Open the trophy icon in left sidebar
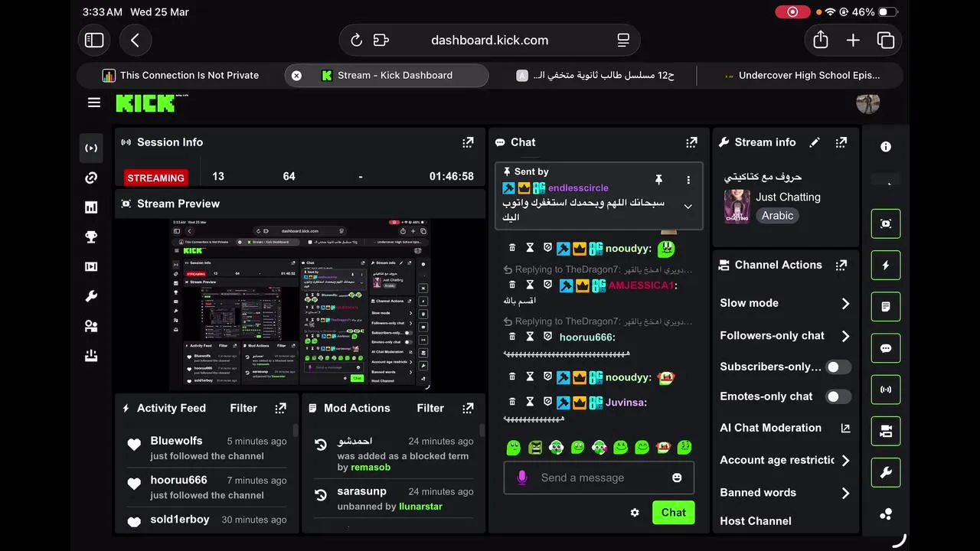This screenshot has width=980, height=551. pos(91,236)
